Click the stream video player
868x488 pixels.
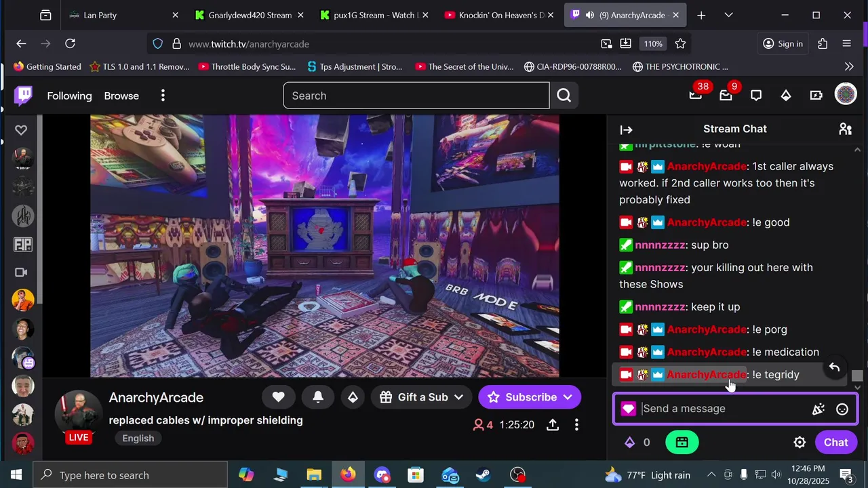(x=325, y=245)
